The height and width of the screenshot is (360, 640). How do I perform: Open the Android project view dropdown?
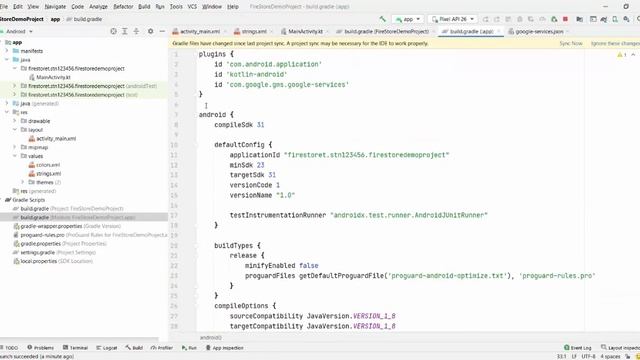18,31
